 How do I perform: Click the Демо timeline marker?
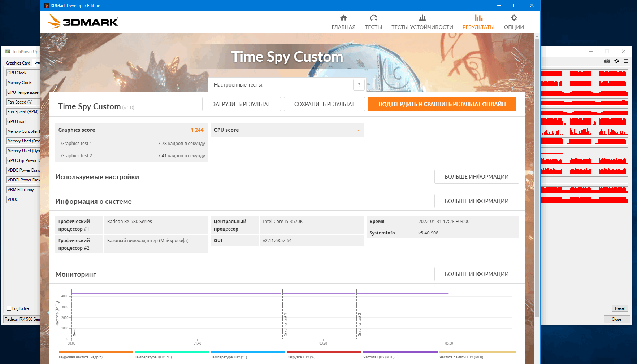pyautogui.click(x=74, y=332)
